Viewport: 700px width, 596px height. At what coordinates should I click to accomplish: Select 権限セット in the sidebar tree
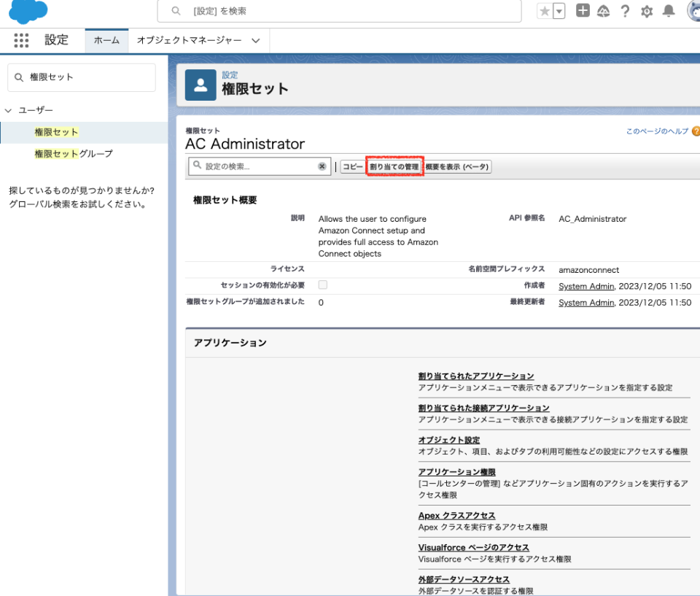56,132
